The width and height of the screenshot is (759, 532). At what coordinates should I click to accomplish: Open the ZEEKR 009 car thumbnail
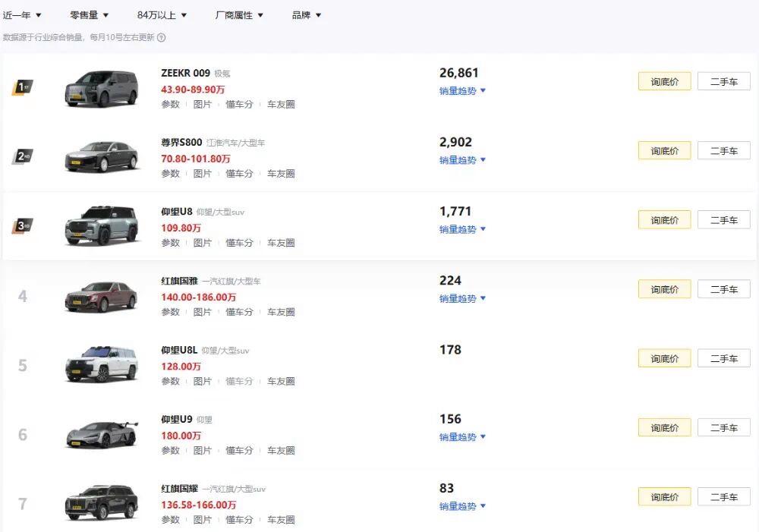[100, 87]
